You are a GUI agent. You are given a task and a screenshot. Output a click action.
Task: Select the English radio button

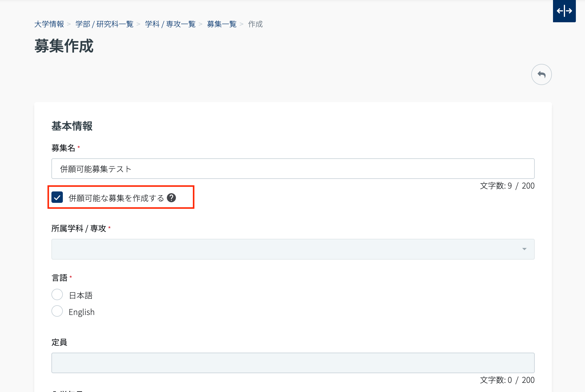pos(57,311)
